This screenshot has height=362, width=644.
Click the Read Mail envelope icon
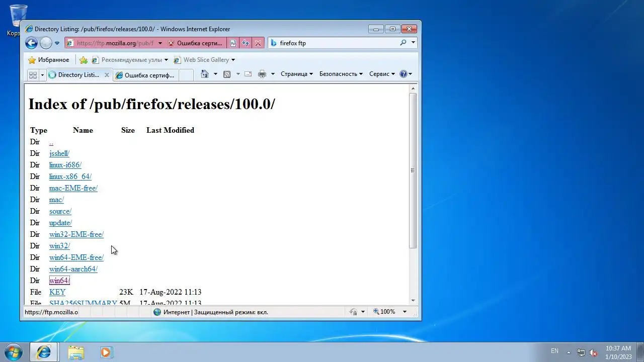(x=248, y=74)
